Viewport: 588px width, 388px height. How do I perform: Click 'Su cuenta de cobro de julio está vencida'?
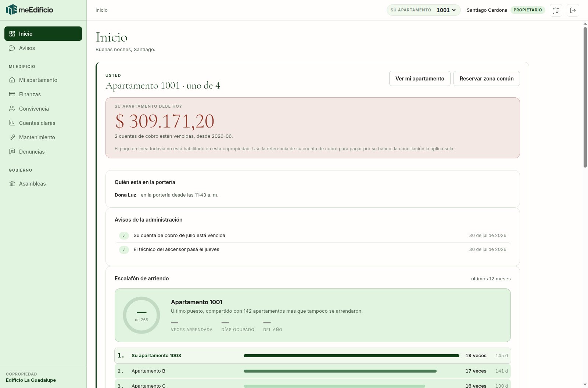(x=179, y=236)
